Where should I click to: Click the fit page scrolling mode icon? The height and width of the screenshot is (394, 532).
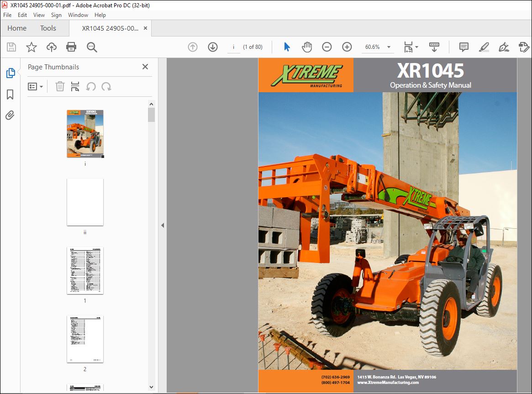tap(408, 47)
